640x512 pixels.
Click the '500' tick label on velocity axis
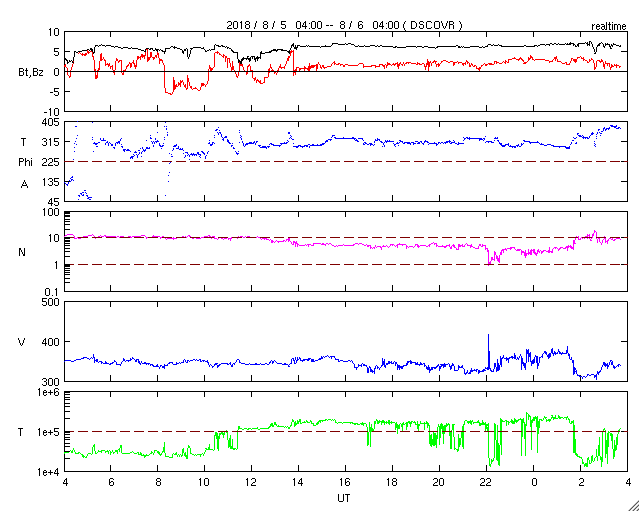click(51, 302)
